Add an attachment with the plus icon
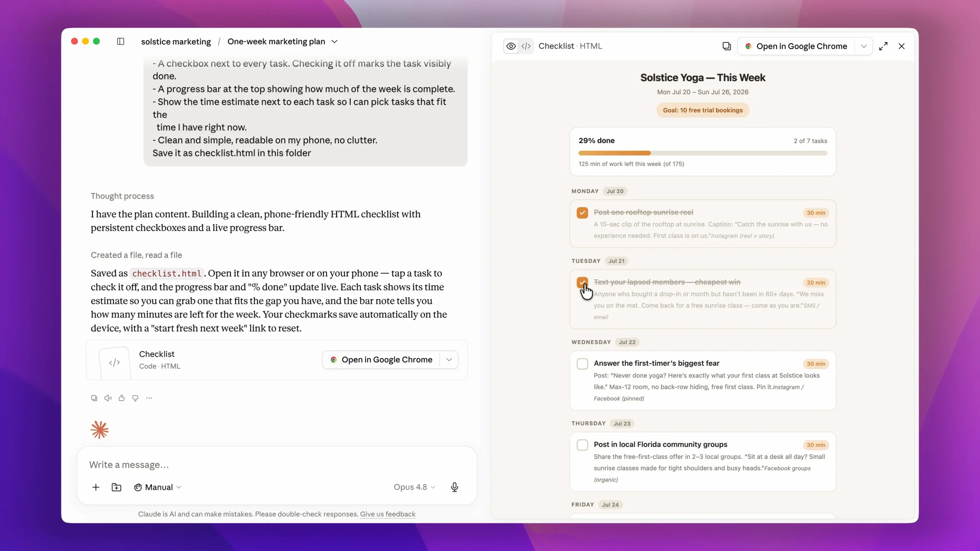 point(96,487)
